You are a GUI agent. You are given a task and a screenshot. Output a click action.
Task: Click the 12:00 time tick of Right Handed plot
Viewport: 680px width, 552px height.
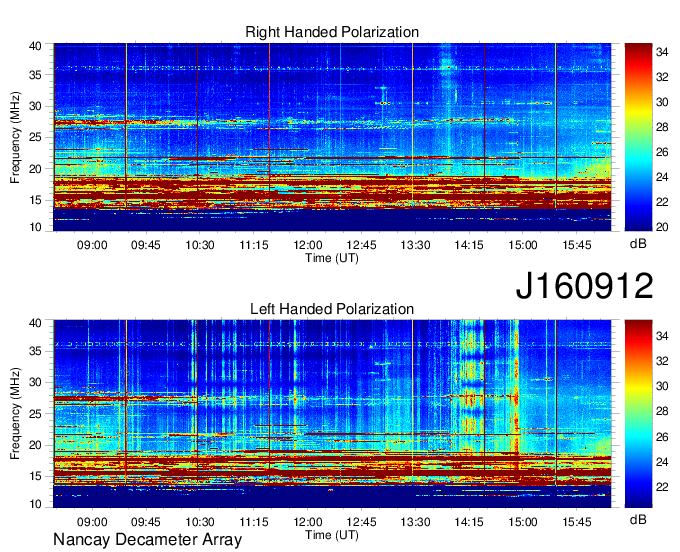308,245
